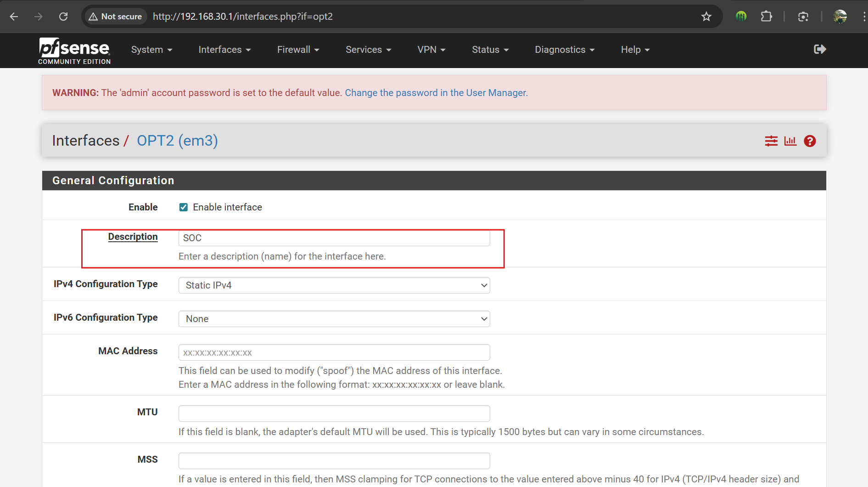Open the browser extensions puzzle icon

click(x=766, y=17)
